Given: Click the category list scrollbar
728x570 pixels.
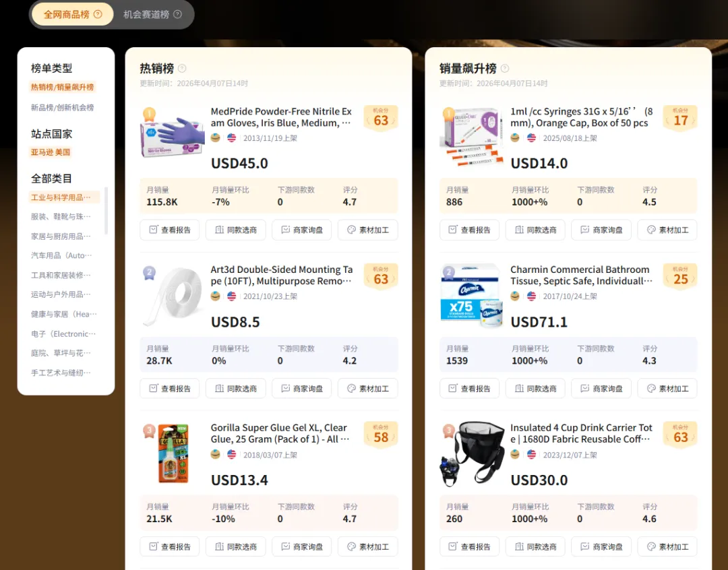Looking at the screenshot, I should (106, 210).
